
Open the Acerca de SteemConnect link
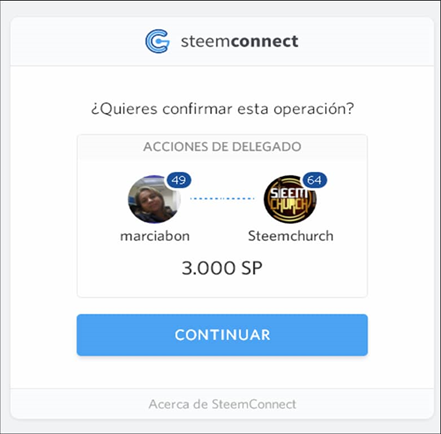click(x=222, y=404)
